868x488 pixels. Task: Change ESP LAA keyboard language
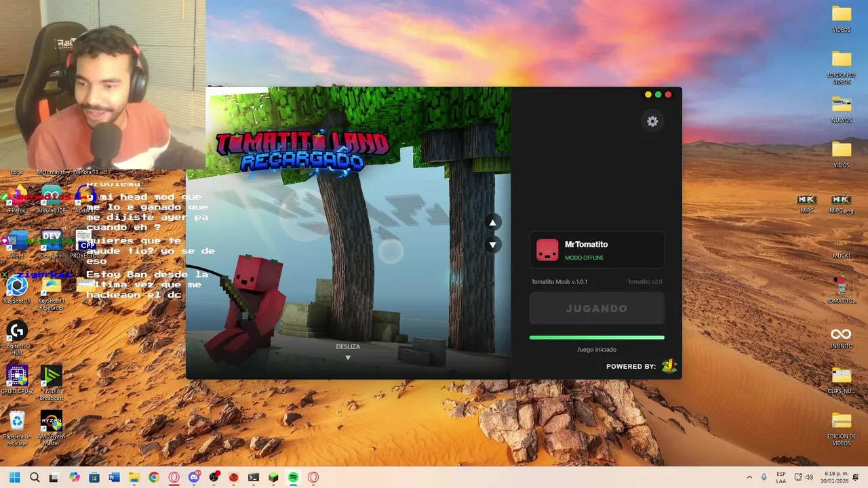[x=781, y=477]
